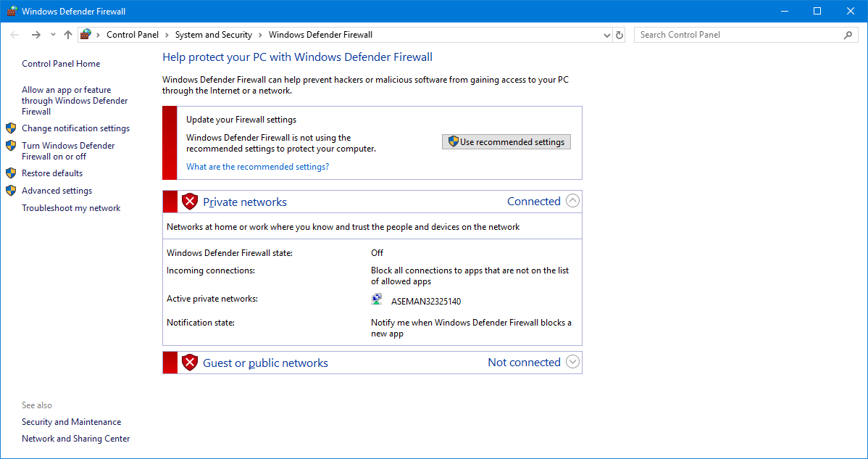
Task: Open Advanced settings
Action: tap(57, 191)
